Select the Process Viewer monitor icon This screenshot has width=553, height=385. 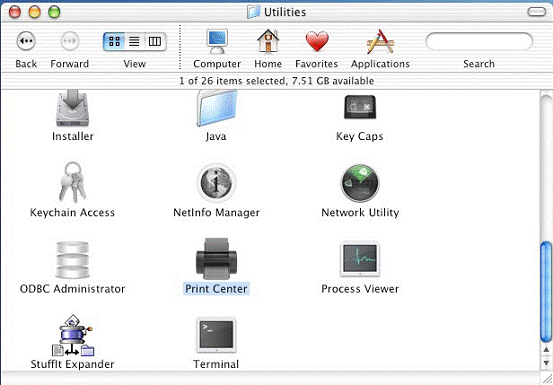tap(360, 259)
